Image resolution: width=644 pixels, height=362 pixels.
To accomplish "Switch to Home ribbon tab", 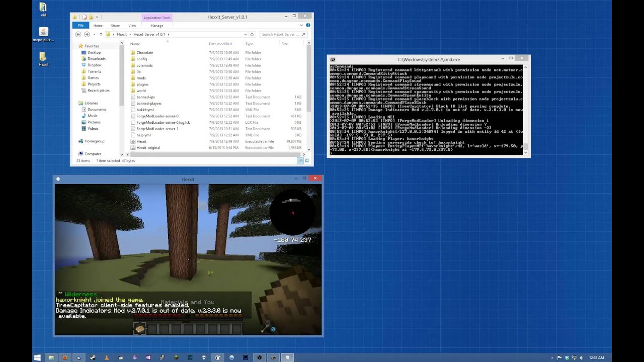I will point(98,26).
